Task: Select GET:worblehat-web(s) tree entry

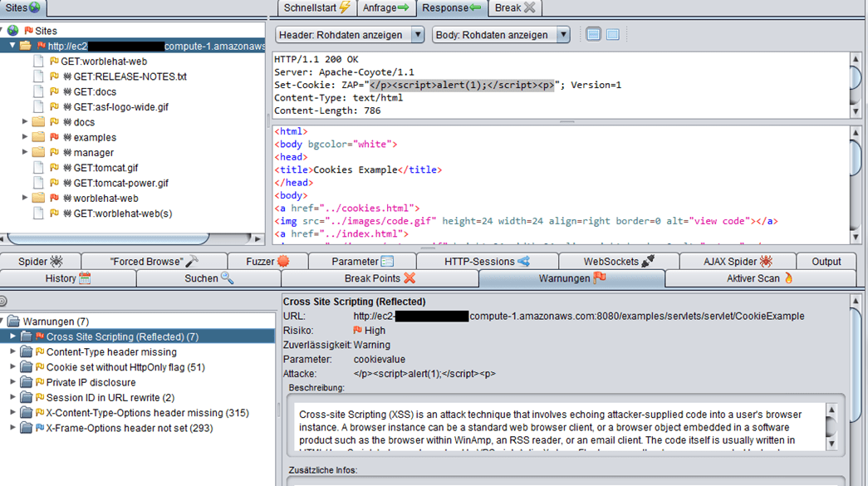Action: [122, 214]
